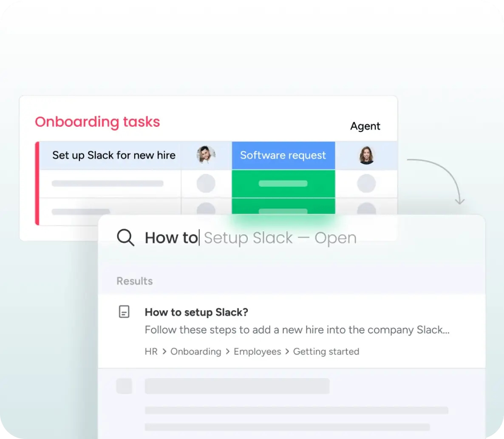
Task: Focus the How to search input field
Action: (x=251, y=238)
